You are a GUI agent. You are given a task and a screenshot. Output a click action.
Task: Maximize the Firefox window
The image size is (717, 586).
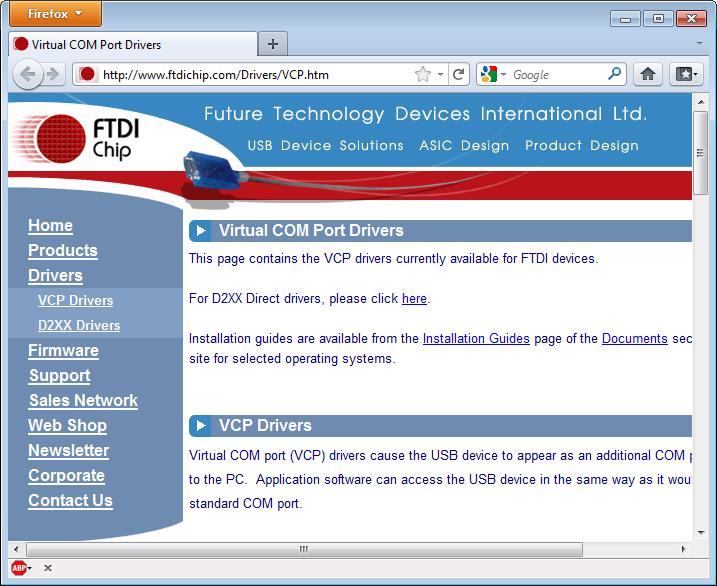click(658, 19)
